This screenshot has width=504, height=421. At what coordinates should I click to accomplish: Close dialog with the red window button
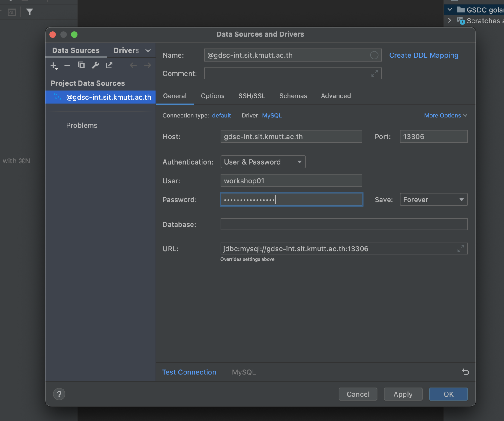[53, 35]
